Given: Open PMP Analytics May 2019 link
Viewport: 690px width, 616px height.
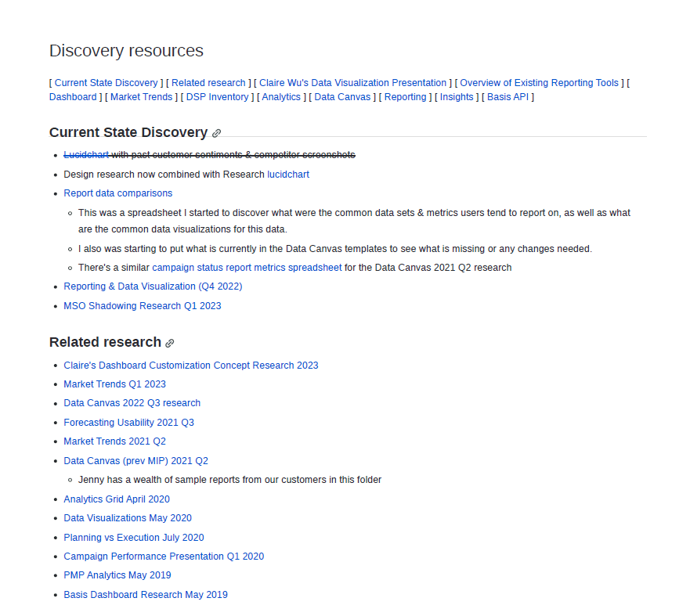Looking at the screenshot, I should tap(117, 575).
